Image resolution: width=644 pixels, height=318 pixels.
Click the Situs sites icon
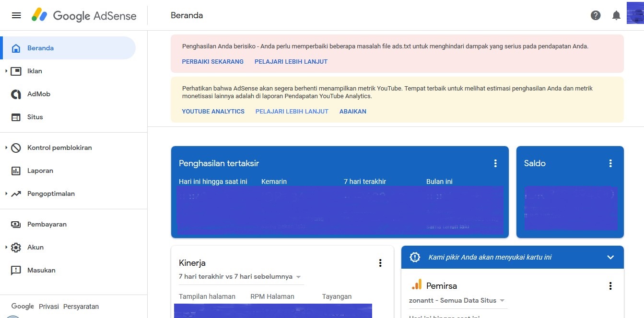point(16,117)
